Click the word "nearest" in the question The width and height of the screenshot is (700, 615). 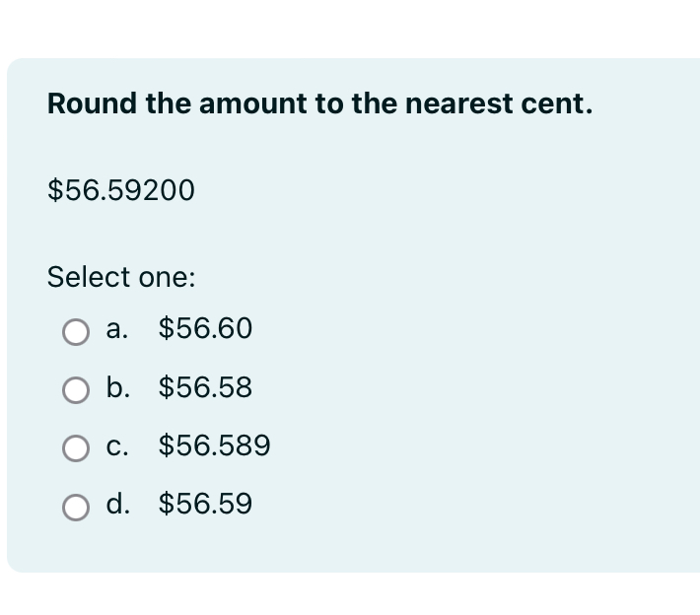(458, 104)
